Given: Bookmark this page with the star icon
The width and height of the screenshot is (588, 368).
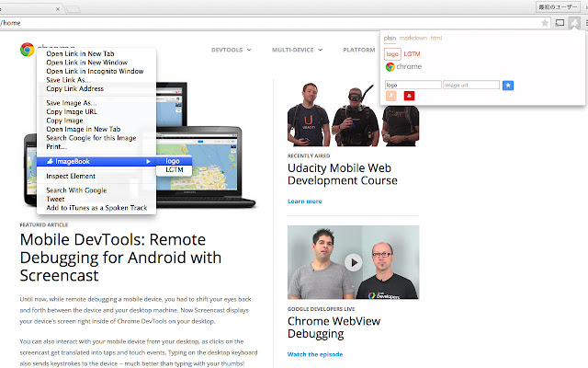Looking at the screenshot, I should pyautogui.click(x=545, y=23).
